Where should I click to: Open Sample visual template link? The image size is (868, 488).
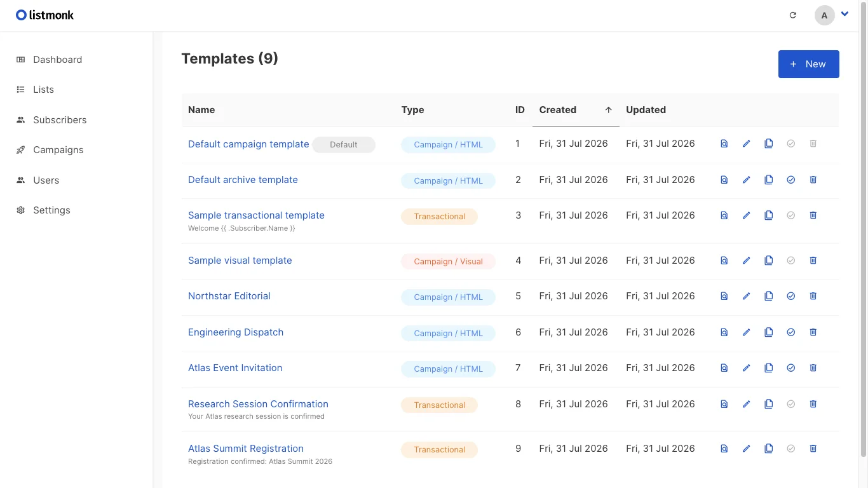pyautogui.click(x=240, y=261)
